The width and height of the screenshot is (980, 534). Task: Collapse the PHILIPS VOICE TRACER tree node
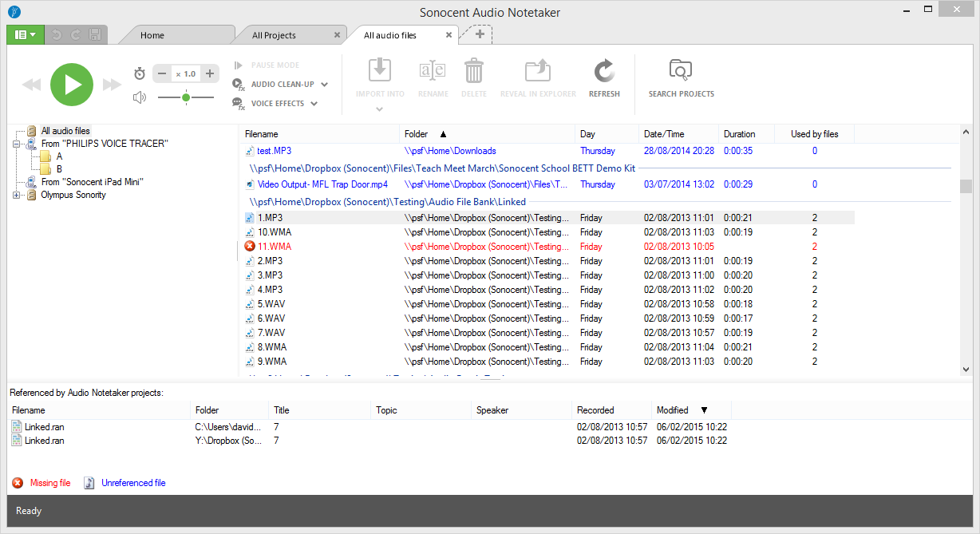coord(17,144)
